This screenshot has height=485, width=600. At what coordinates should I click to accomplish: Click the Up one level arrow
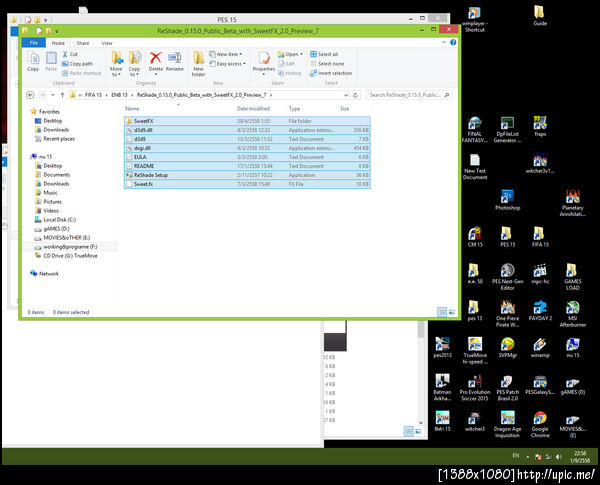click(62, 95)
